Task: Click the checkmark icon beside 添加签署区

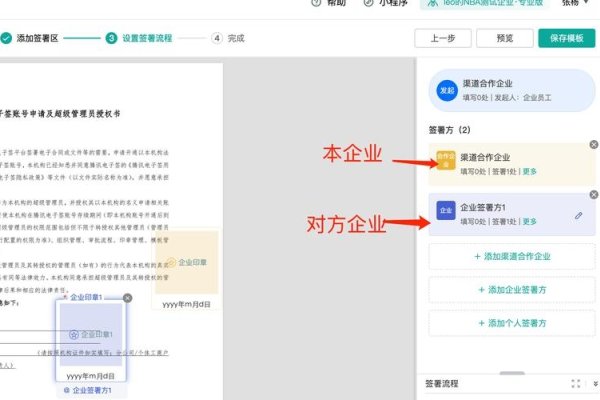Action: pyautogui.click(x=6, y=38)
